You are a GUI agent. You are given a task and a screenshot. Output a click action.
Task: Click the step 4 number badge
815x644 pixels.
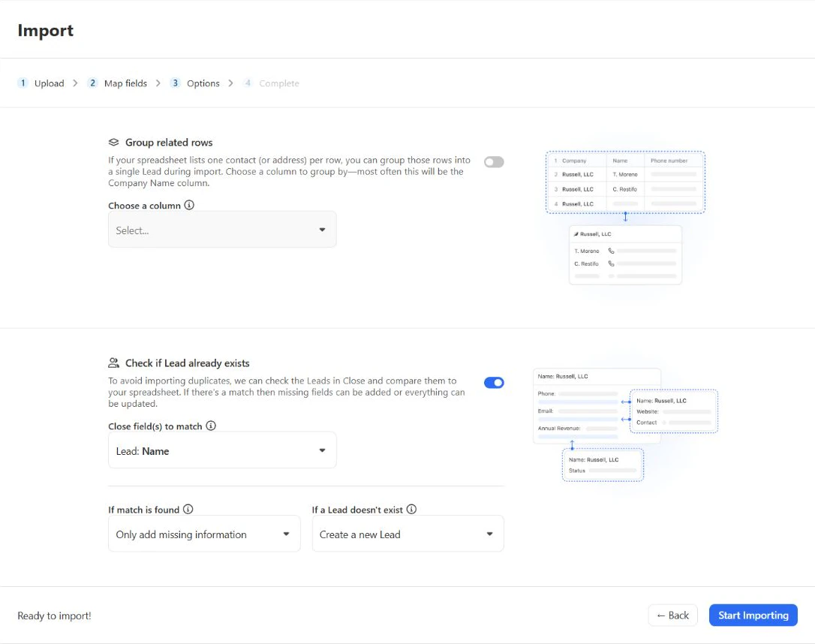click(248, 83)
